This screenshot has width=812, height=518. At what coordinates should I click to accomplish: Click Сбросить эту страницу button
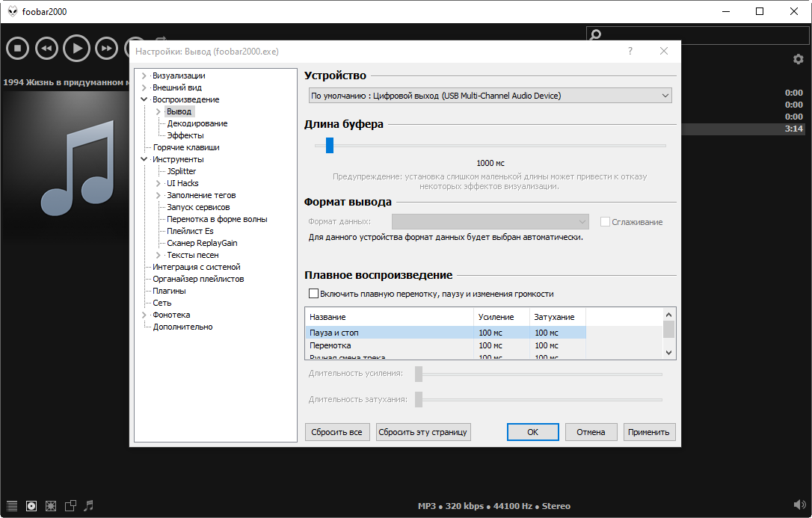tap(423, 432)
